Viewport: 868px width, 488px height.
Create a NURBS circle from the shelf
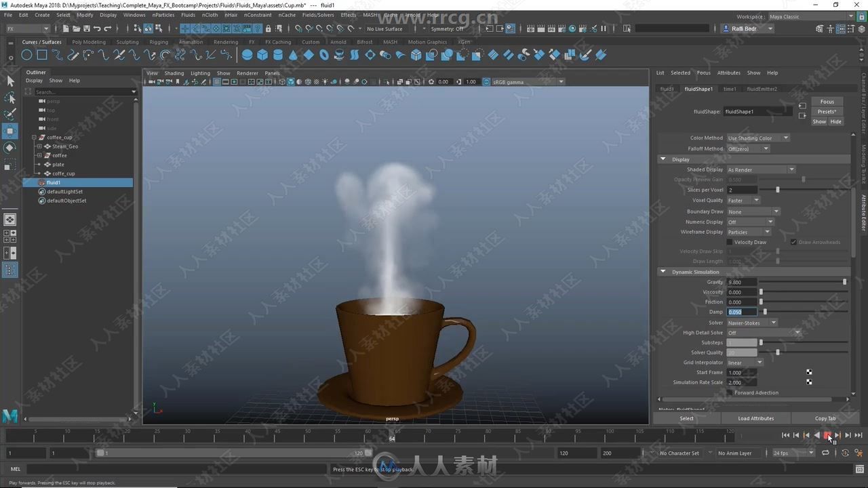coord(26,55)
